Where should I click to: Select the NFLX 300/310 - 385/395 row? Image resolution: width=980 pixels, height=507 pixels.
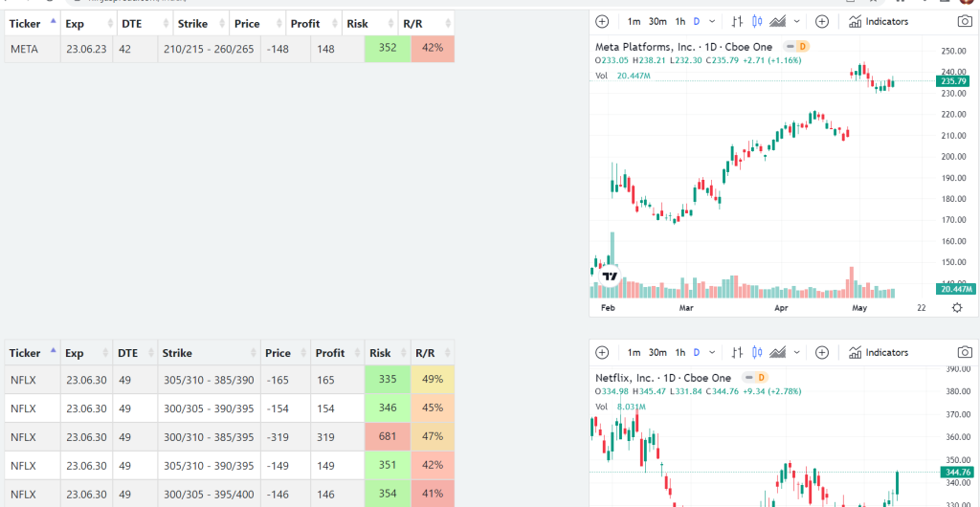(x=230, y=437)
